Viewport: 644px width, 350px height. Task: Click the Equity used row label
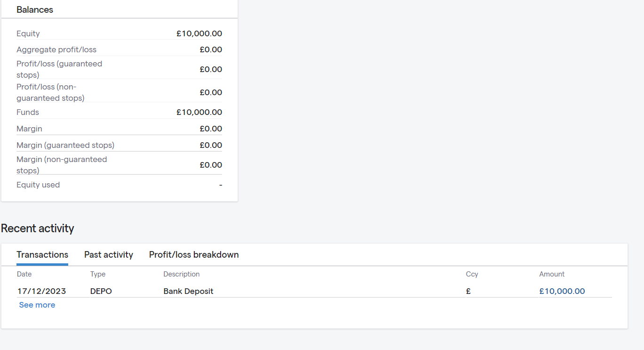(38, 185)
